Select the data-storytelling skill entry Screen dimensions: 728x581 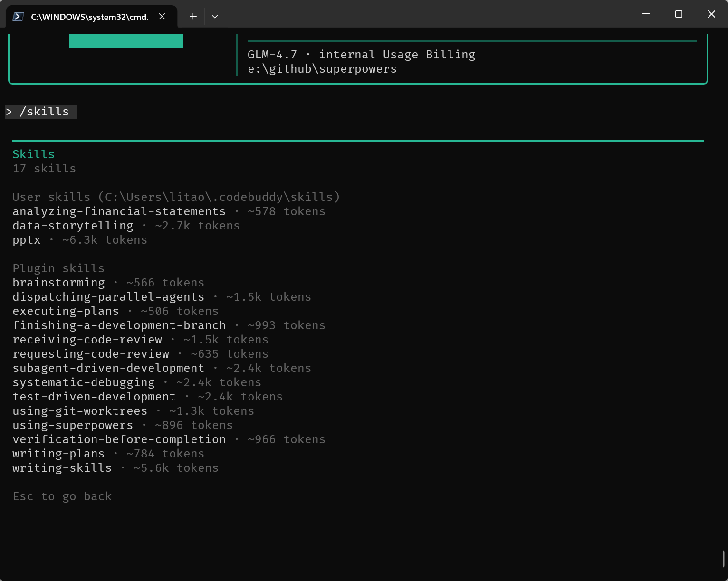(x=73, y=226)
